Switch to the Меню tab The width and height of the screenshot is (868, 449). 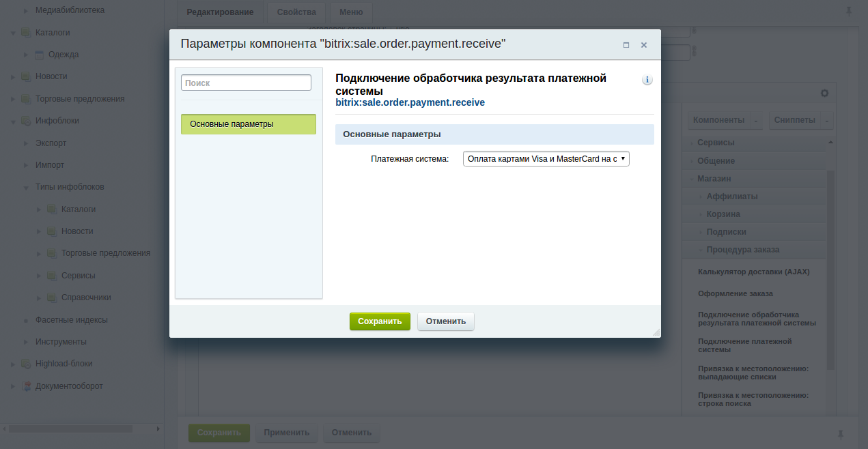[x=351, y=12]
